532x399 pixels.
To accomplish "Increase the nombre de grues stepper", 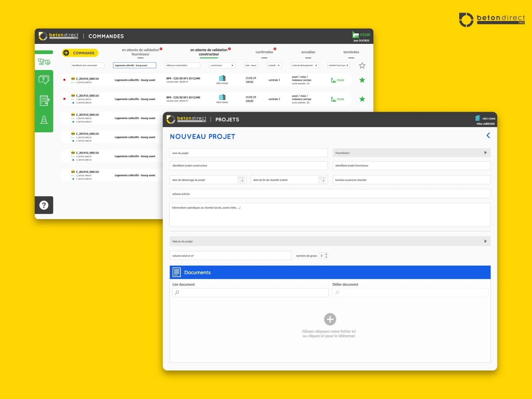I will click(326, 254).
